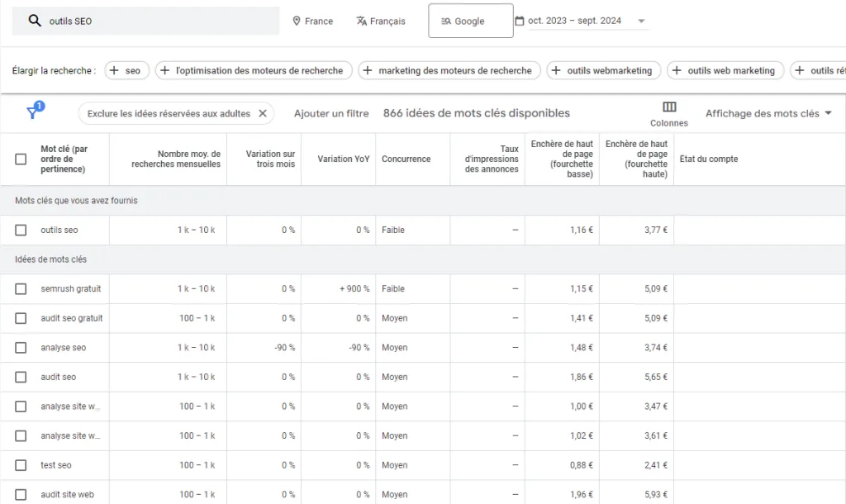
Task: Click keyword 'audit seo gratuit'
Action: 71,318
